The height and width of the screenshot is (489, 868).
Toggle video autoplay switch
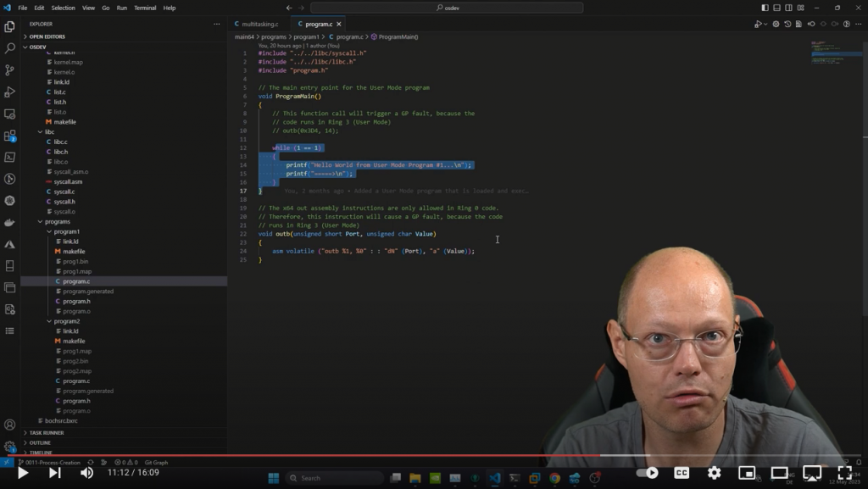click(x=648, y=472)
